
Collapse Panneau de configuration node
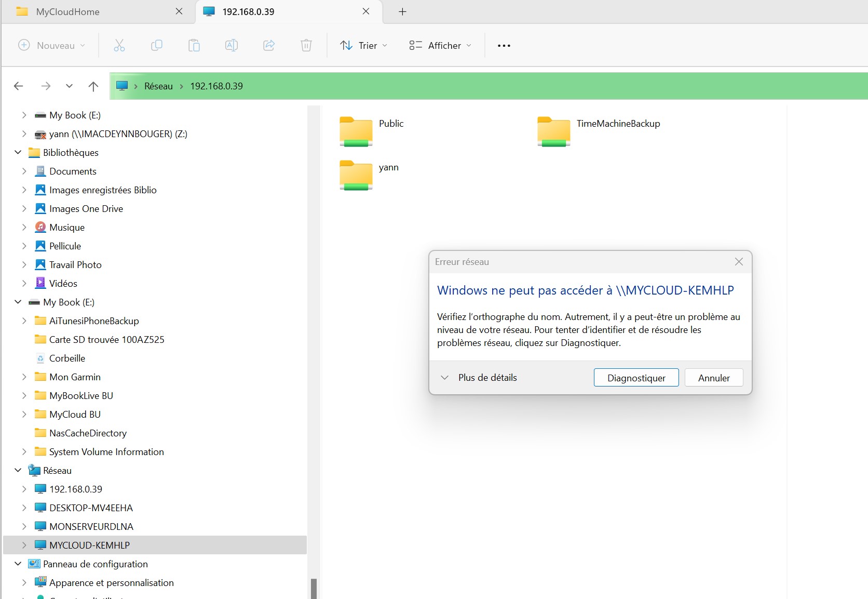point(18,564)
